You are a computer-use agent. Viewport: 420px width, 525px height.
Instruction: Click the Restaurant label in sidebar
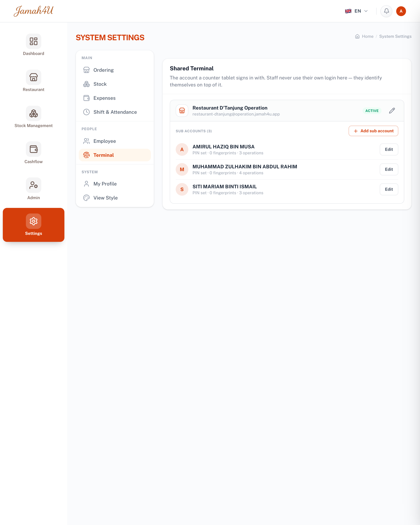click(x=34, y=90)
